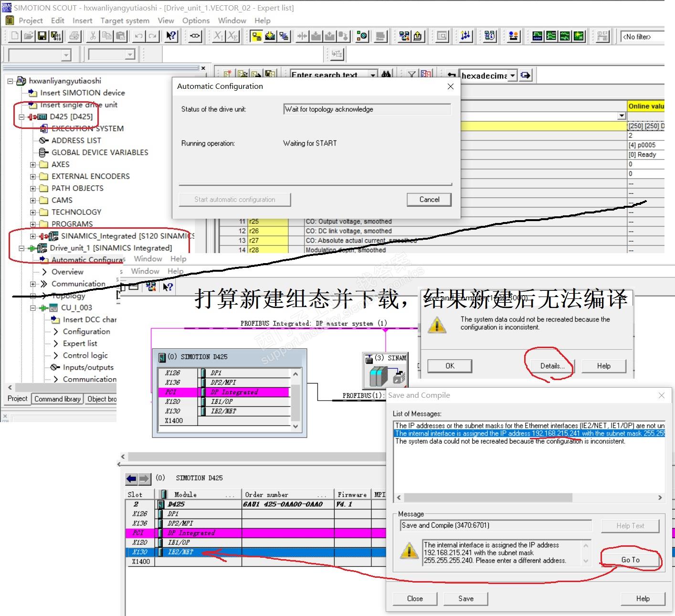Click OK in the inconsistent configuration dialog
675x616 pixels.
click(450, 366)
